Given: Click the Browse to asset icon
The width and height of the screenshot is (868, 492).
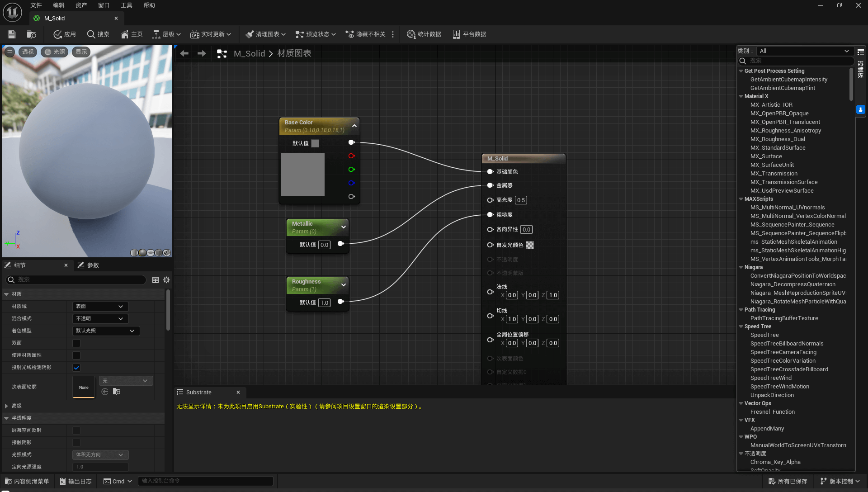Looking at the screenshot, I should click(31, 34).
